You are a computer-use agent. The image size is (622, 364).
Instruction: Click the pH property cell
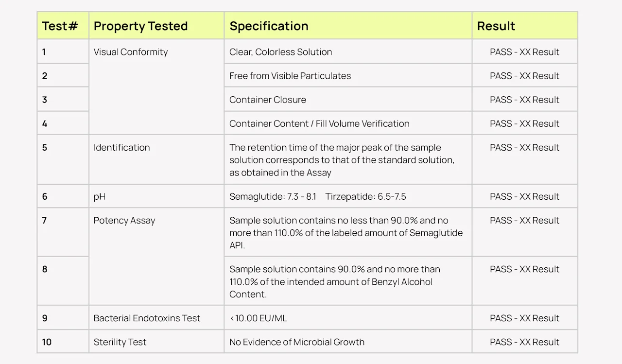100,196
